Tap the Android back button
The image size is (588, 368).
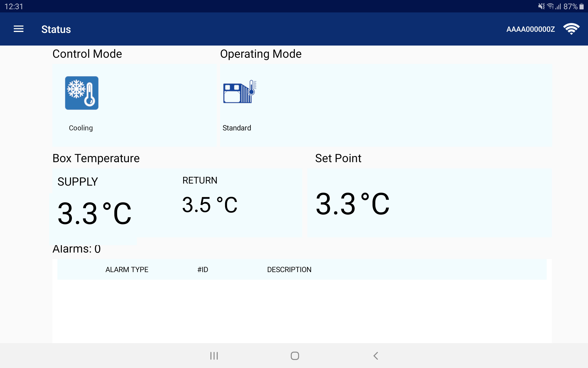[376, 356]
